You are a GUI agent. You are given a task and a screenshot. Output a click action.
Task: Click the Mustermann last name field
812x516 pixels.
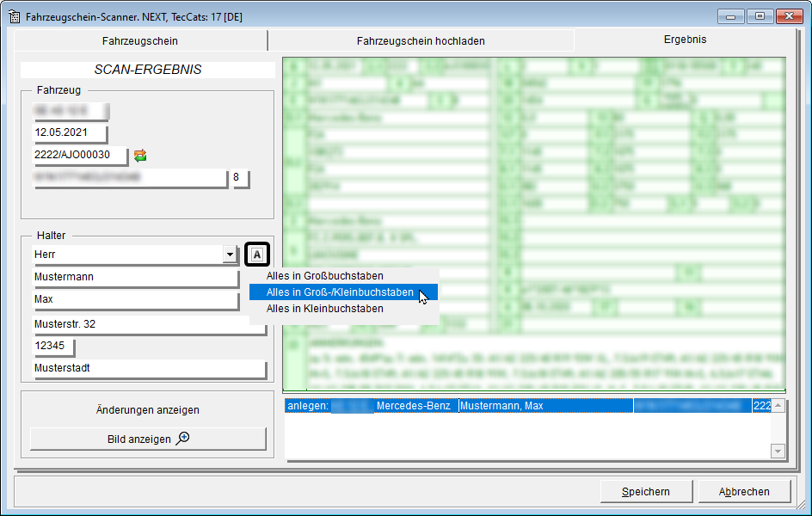[x=135, y=277]
